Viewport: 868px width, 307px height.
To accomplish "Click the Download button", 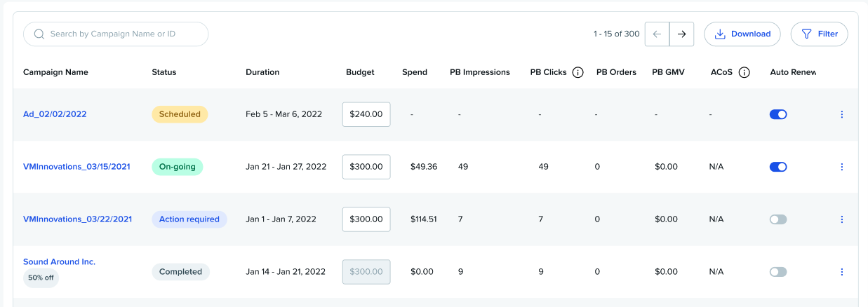I will (742, 34).
